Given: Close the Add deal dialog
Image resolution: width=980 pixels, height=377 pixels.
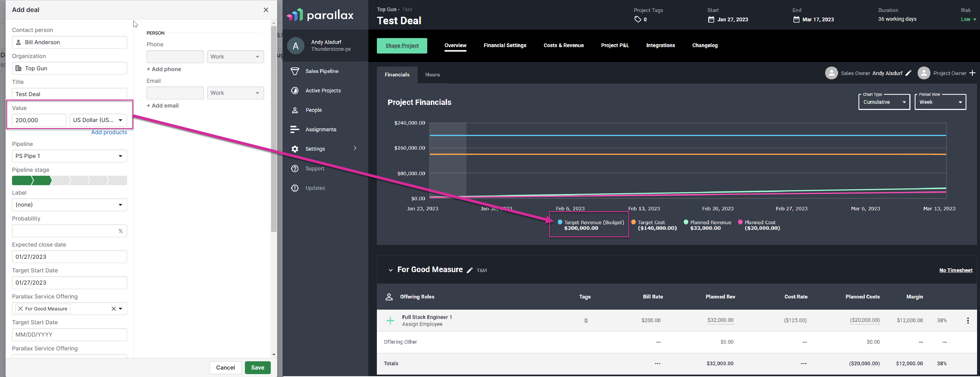Looking at the screenshot, I should pyautogui.click(x=266, y=10).
